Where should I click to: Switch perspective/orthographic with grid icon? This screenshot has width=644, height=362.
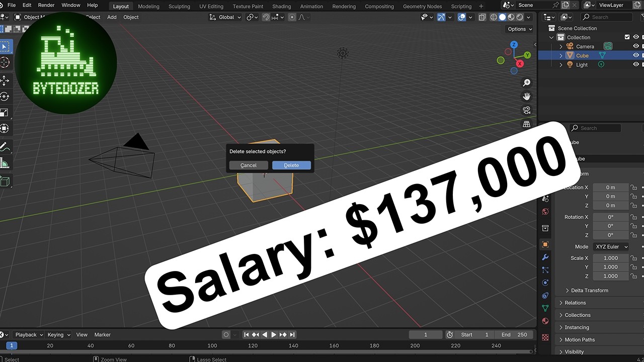click(527, 124)
